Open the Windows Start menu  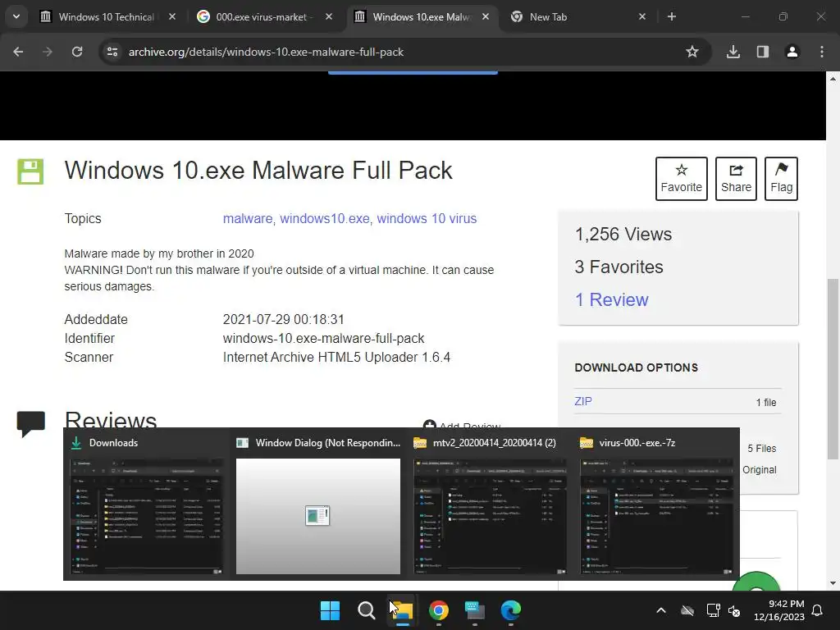[x=330, y=610]
